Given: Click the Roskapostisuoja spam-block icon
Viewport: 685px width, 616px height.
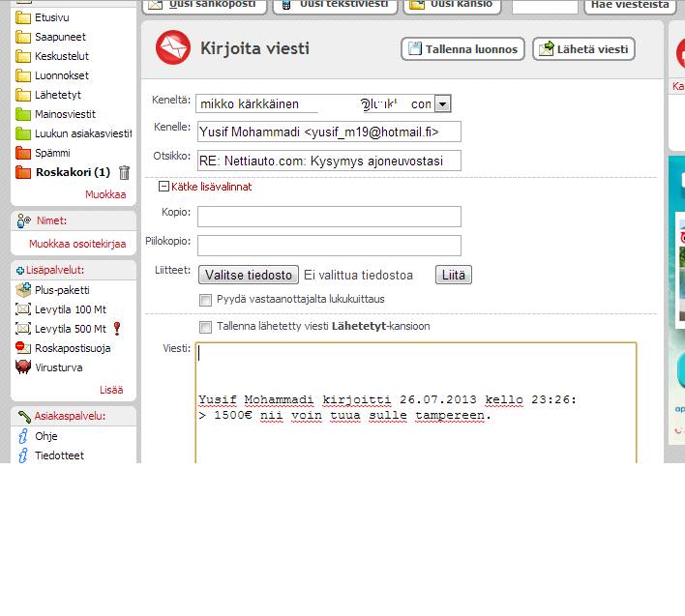Looking at the screenshot, I should (23, 348).
